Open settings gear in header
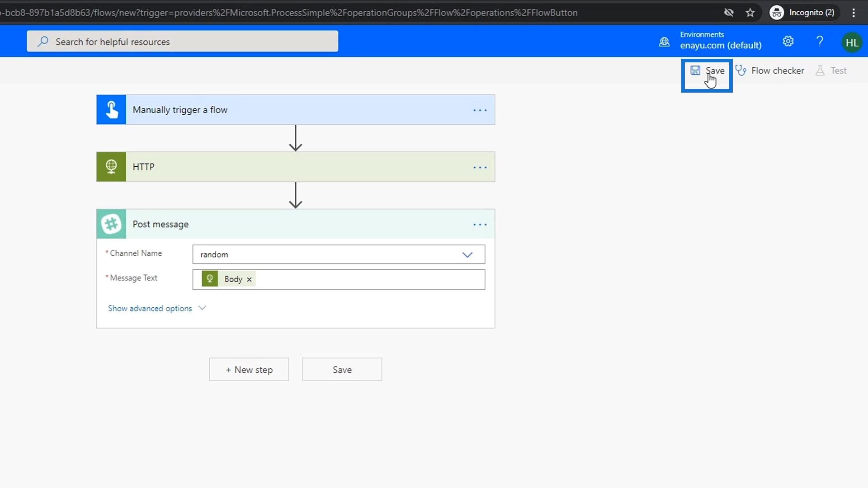Screen dimensions: 868x488 click(788, 42)
